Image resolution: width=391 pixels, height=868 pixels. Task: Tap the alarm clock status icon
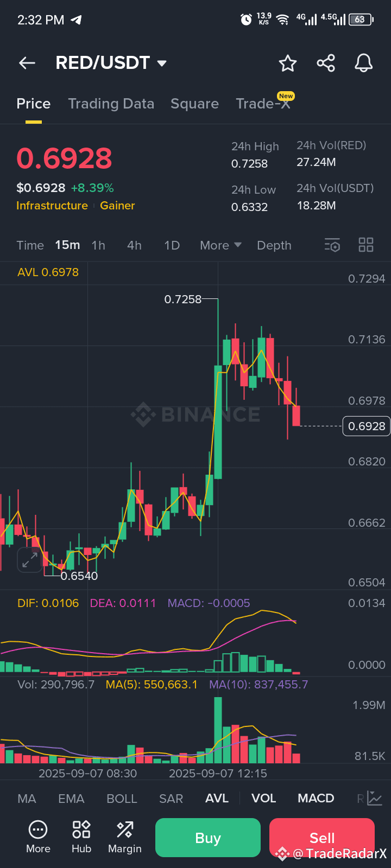(x=246, y=20)
